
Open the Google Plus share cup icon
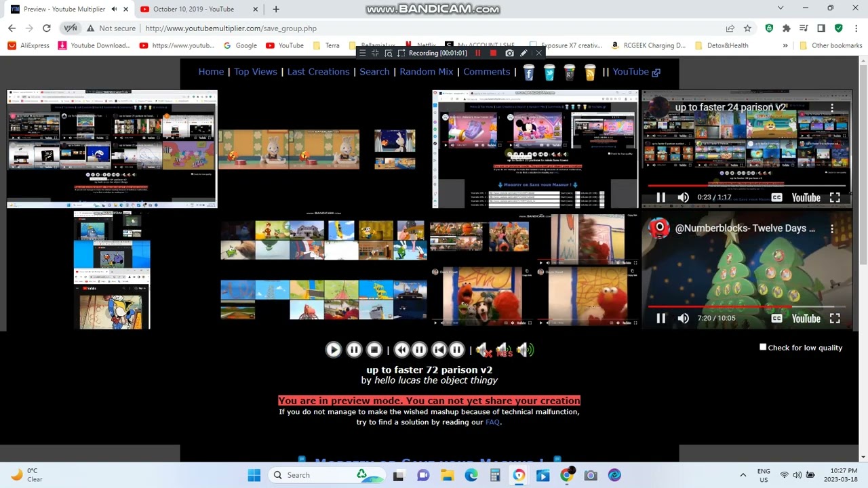pos(570,72)
